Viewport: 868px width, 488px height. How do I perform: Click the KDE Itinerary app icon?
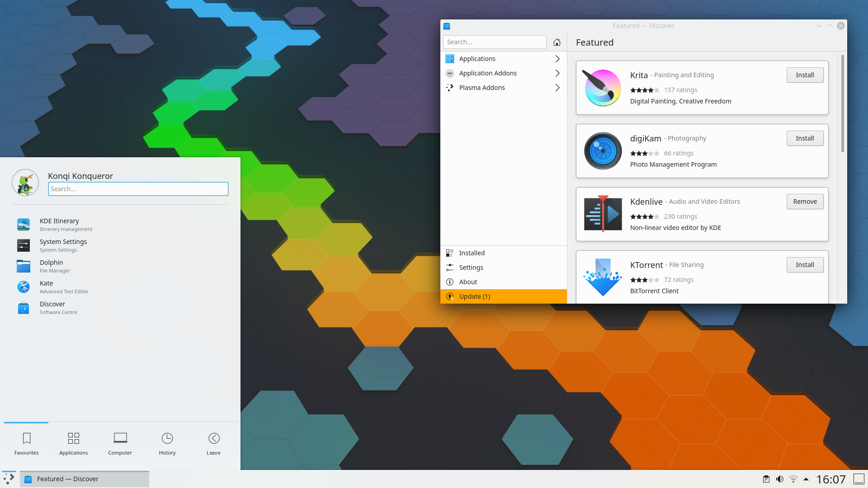click(23, 224)
